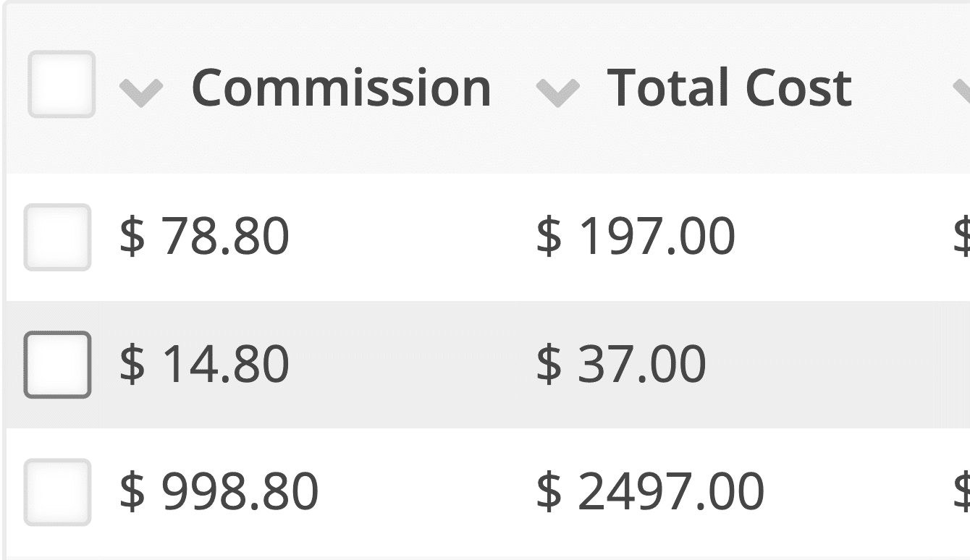Check the box for the $78.80 row
The width and height of the screenshot is (970, 560).
[x=57, y=237]
